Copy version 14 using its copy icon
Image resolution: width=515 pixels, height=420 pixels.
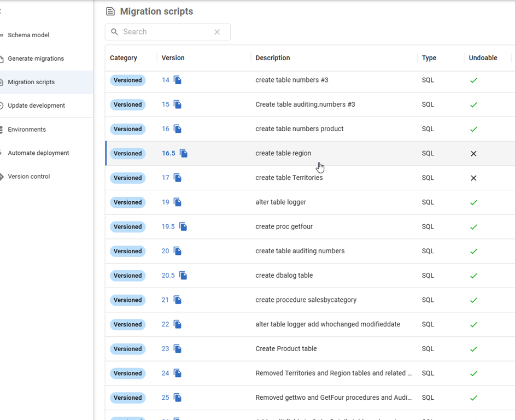pyautogui.click(x=178, y=80)
